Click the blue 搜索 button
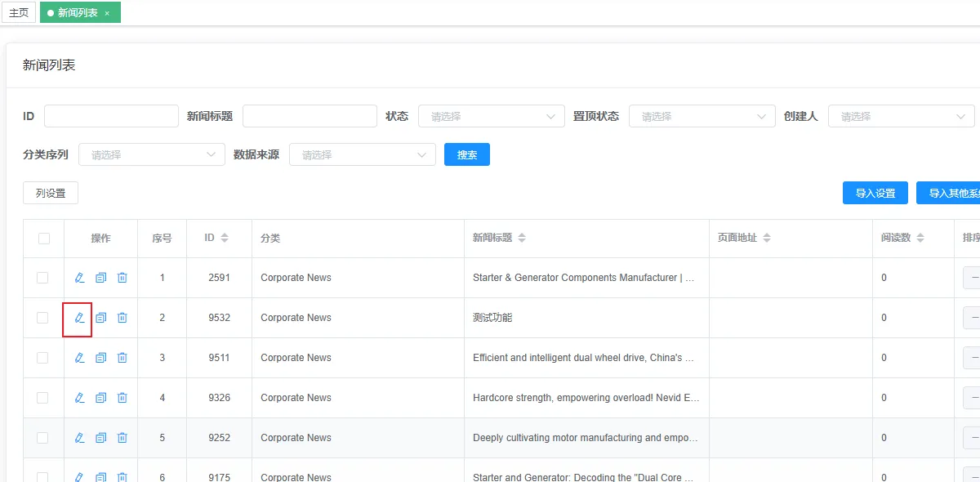 pos(466,154)
